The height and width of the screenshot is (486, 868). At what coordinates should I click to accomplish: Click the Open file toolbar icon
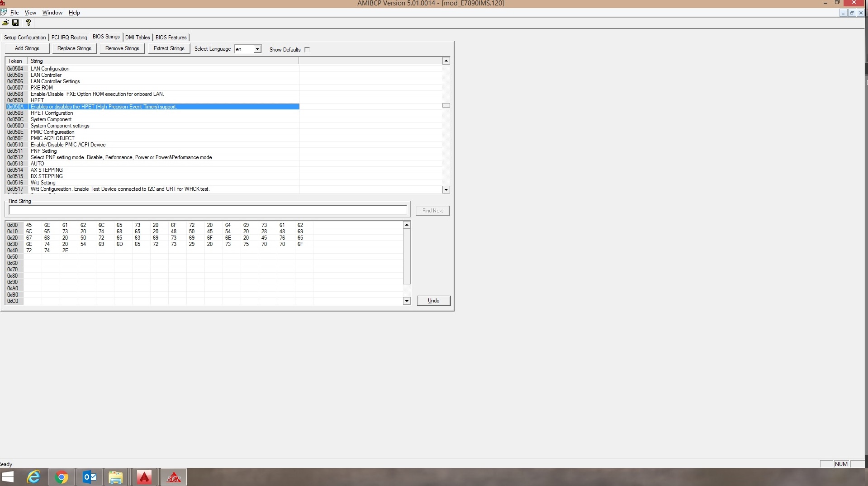5,23
